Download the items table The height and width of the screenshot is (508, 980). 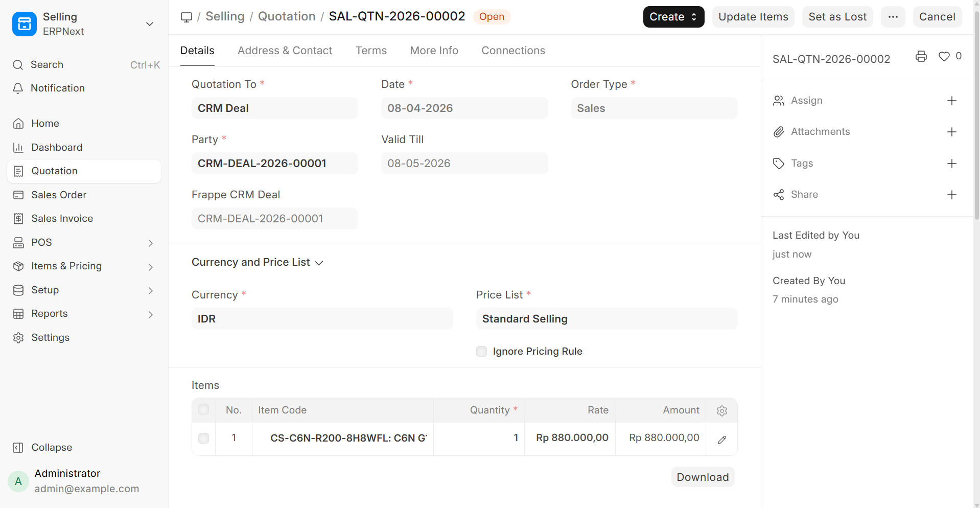(703, 477)
